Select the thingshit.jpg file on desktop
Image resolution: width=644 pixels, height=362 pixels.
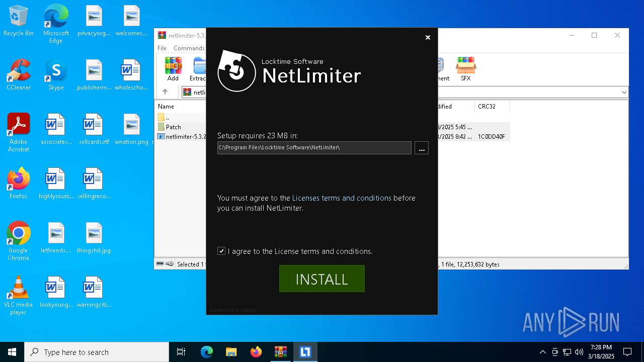[94, 238]
